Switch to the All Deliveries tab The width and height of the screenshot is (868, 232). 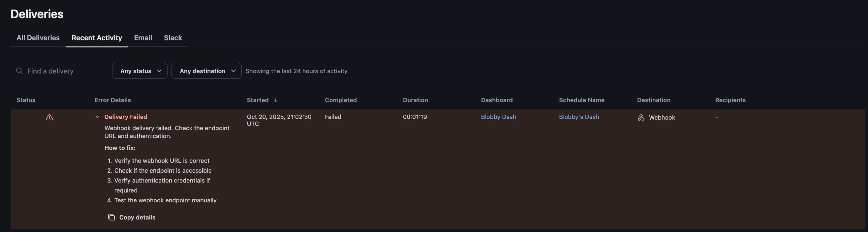pyautogui.click(x=38, y=38)
